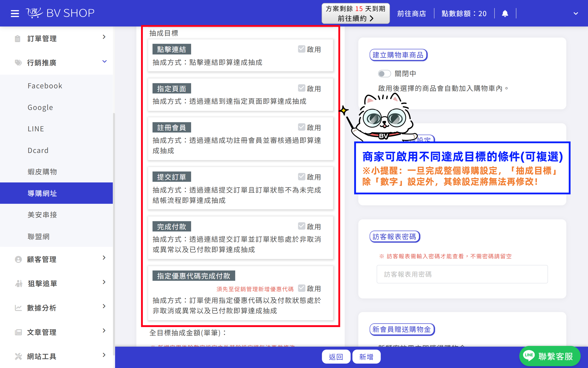Image resolution: width=588 pixels, height=368 pixels.
Task: Open the notification bell
Action: [x=505, y=13]
